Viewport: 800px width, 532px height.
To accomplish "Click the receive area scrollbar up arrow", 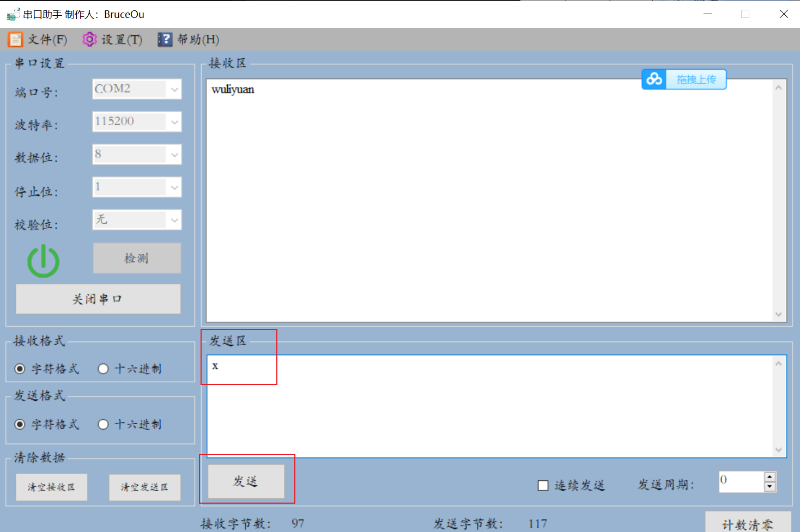I will click(x=779, y=88).
